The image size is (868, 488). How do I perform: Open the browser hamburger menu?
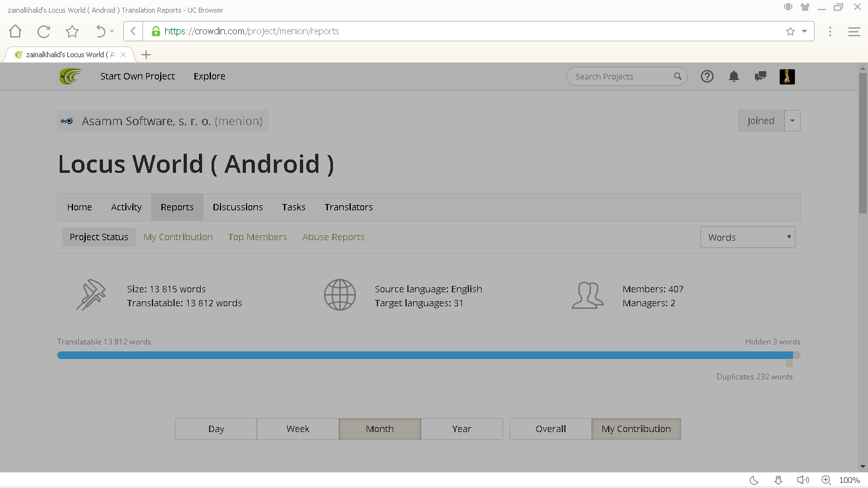pyautogui.click(x=854, y=31)
